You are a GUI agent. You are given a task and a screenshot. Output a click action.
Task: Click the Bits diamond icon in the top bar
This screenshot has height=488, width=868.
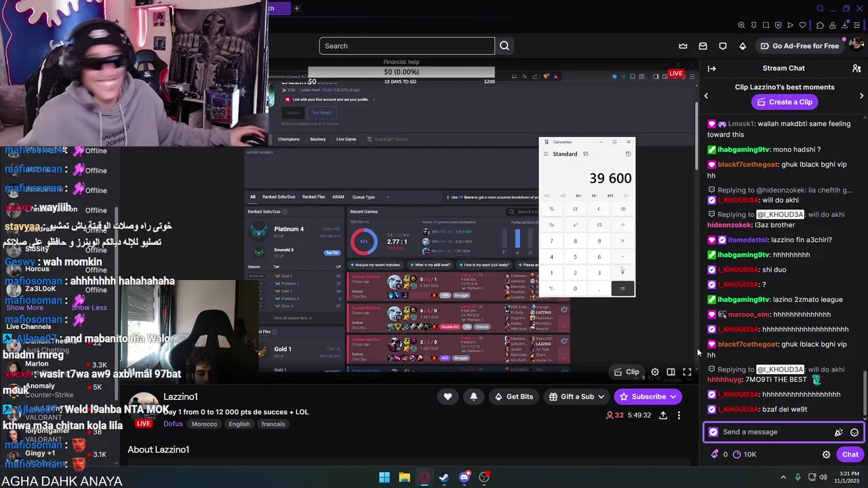[x=743, y=46]
